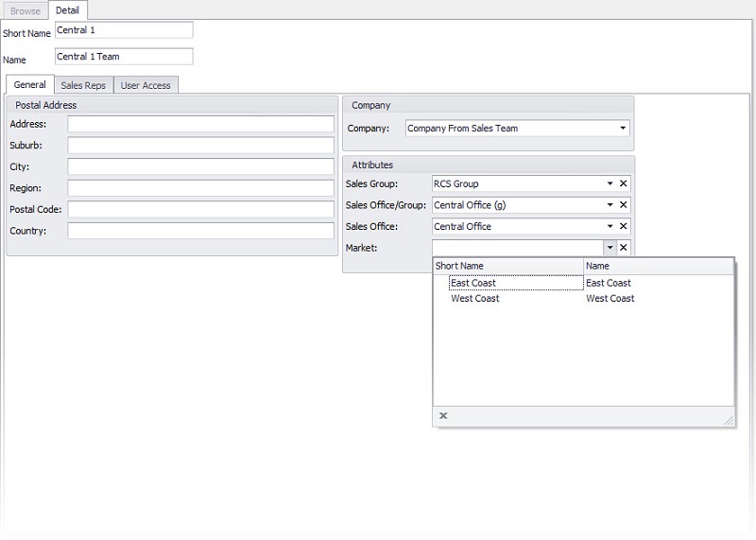Click the Company From Sales Team text

pos(462,129)
